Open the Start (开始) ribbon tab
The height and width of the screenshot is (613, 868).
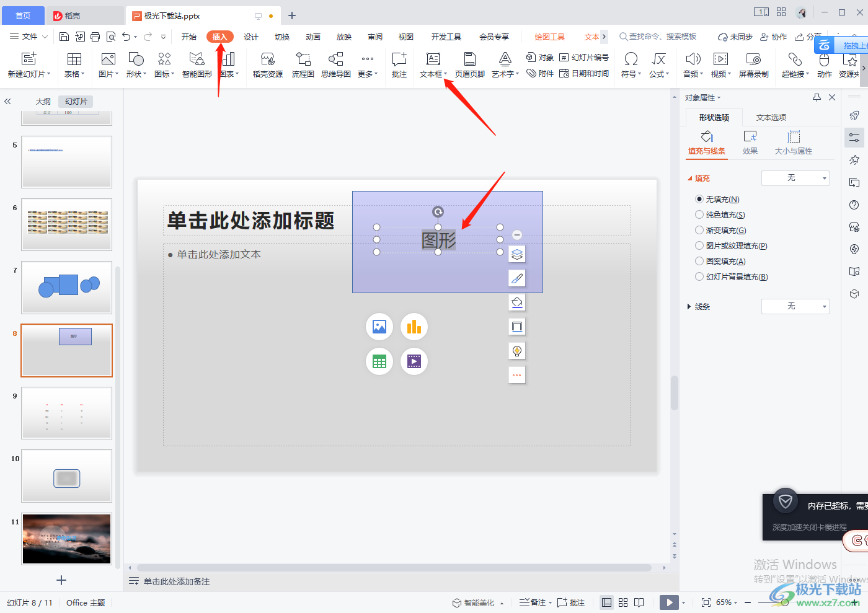189,37
